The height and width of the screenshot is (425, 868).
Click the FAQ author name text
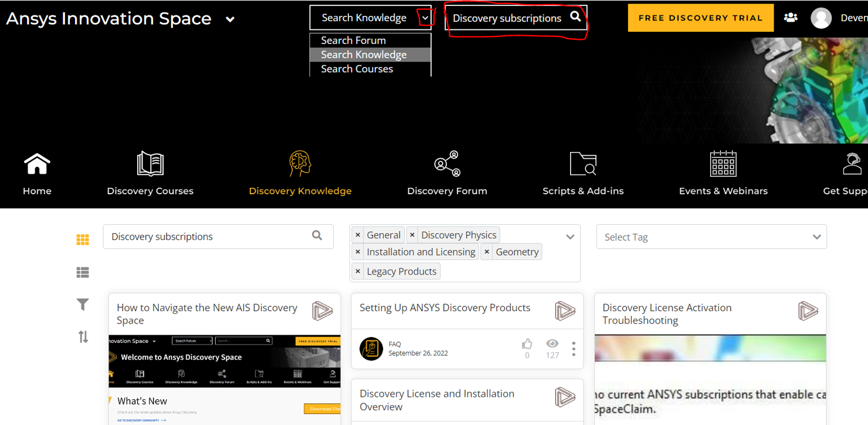(395, 345)
